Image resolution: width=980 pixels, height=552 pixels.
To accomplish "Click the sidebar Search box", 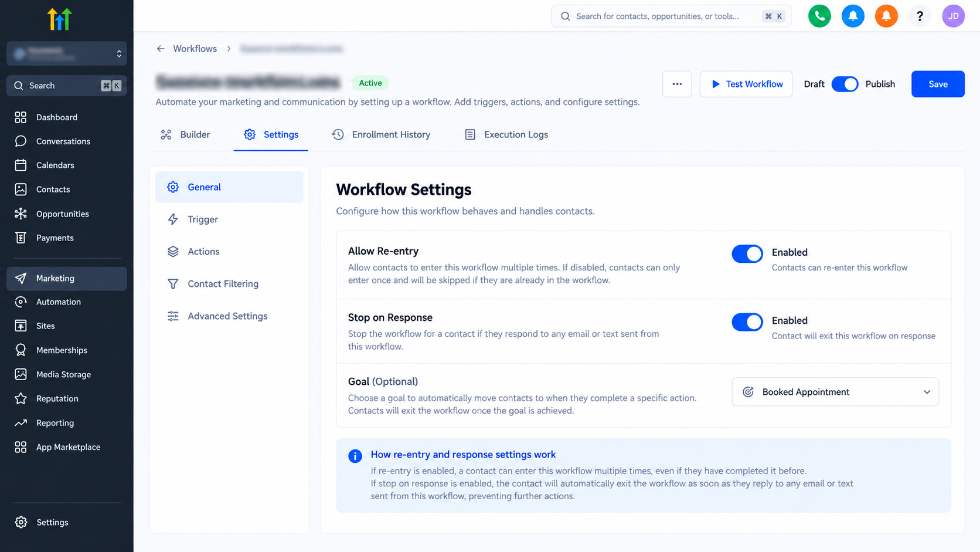I will tap(67, 86).
